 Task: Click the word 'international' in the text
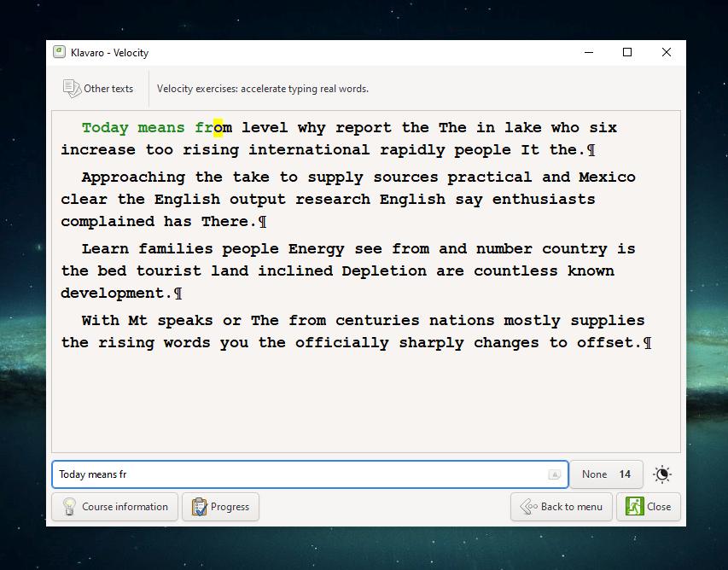coord(309,150)
